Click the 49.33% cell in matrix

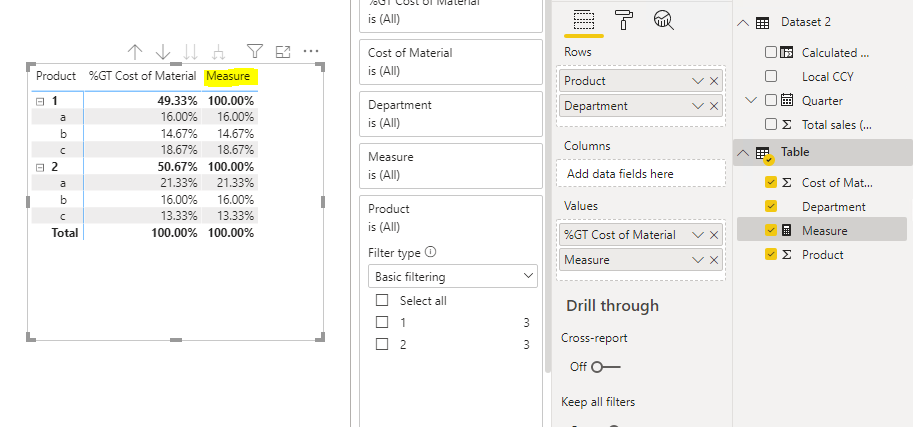(x=178, y=101)
